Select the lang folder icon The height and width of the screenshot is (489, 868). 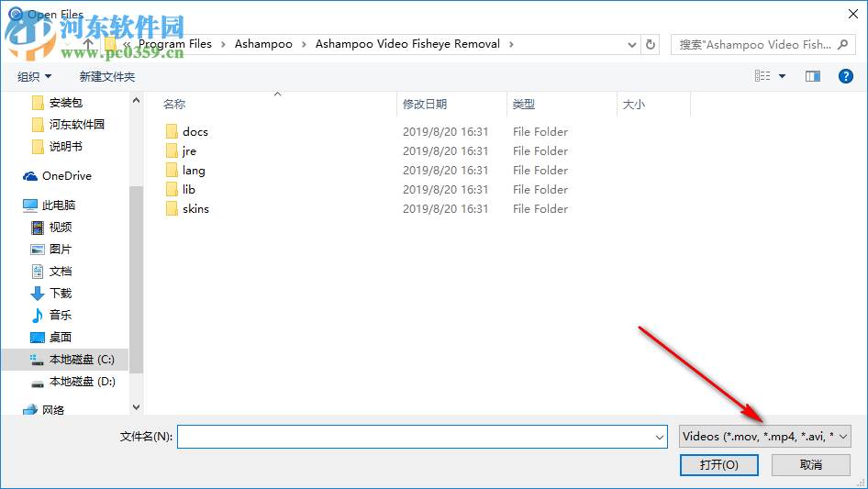(x=172, y=171)
